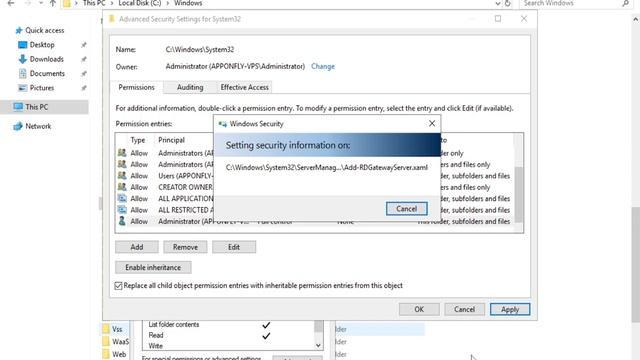Viewport: 640px width, 360px height.
Task: Open recent locations dropdown arrow
Action: (41, 3)
